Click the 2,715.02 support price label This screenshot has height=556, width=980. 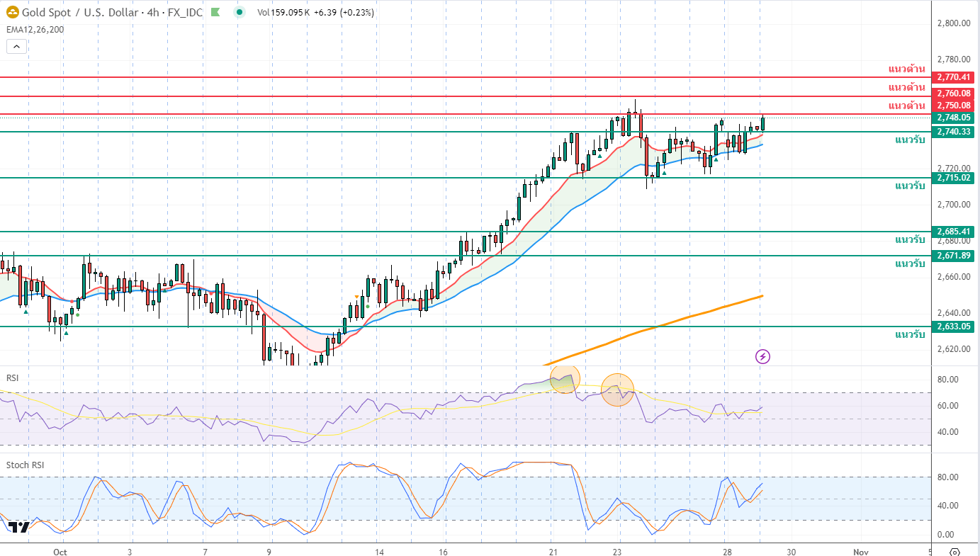(953, 178)
